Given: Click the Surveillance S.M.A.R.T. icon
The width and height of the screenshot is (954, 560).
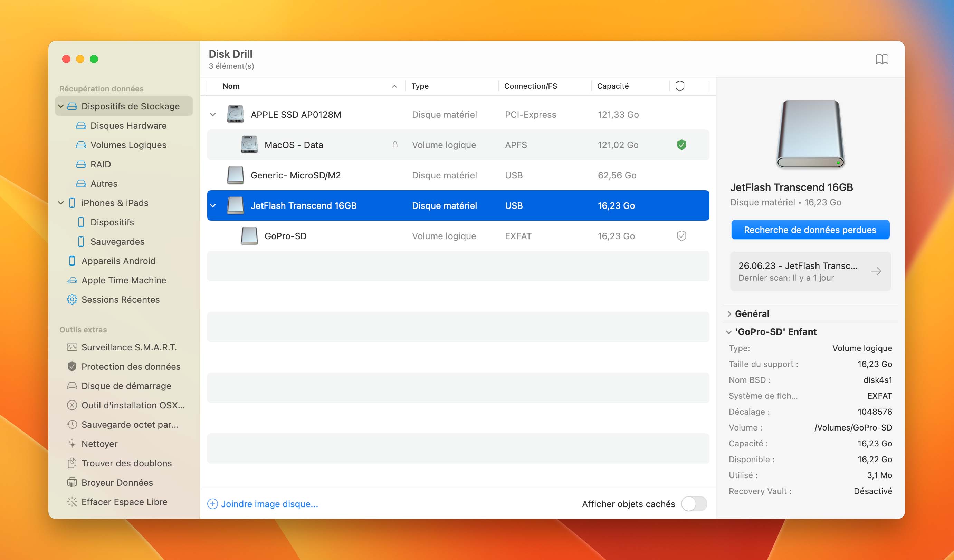Looking at the screenshot, I should click(x=71, y=347).
